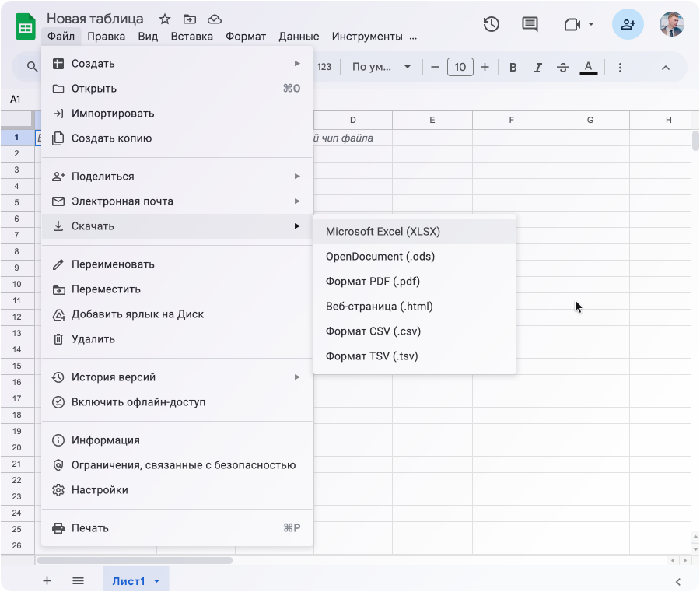This screenshot has height=592, width=700.
Task: Star the spreadsheet as favorite
Action: (165, 19)
